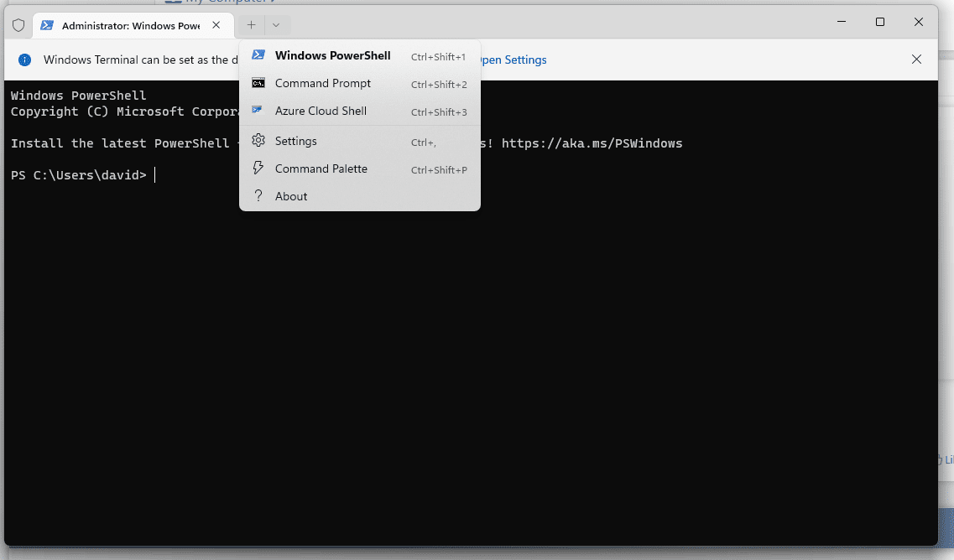The height and width of the screenshot is (560, 954).
Task: Click the Ctrl+Shift+3 shortcut label
Action: (439, 111)
